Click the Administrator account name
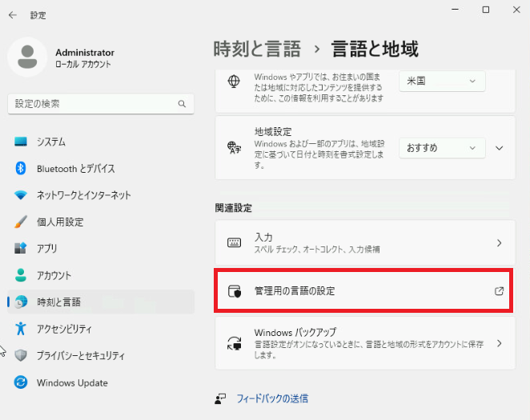This screenshot has height=420, width=530. pos(85,53)
